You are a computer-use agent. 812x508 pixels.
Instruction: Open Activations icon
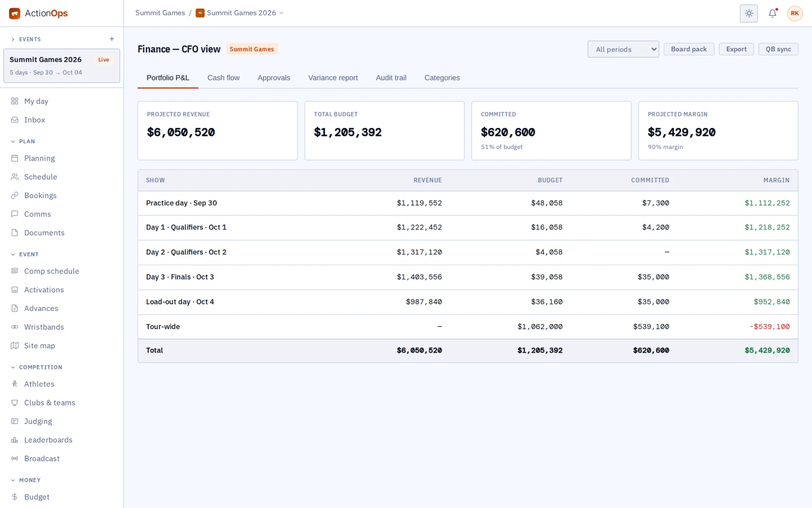click(x=15, y=290)
